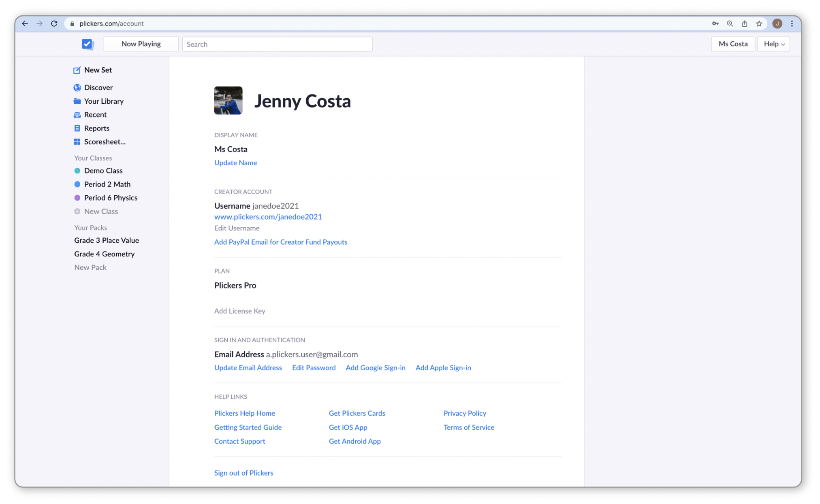Click the Period 6 Physics purple dot

77,198
